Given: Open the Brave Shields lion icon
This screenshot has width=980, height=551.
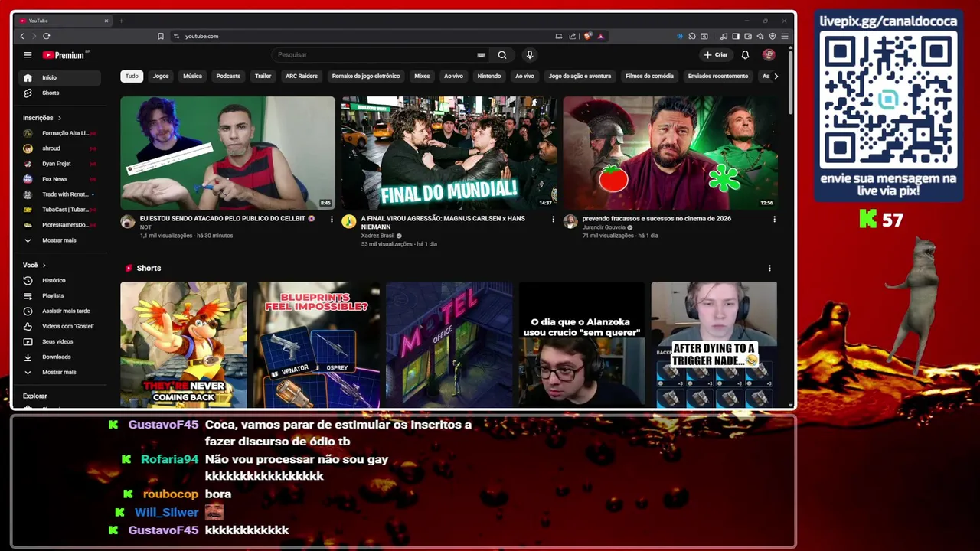Looking at the screenshot, I should pos(588,36).
